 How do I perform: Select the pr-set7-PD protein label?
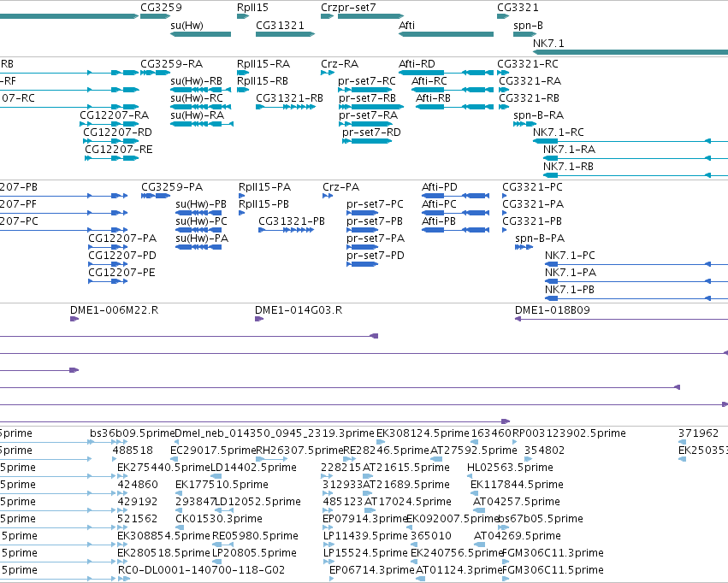pyautogui.click(x=376, y=256)
